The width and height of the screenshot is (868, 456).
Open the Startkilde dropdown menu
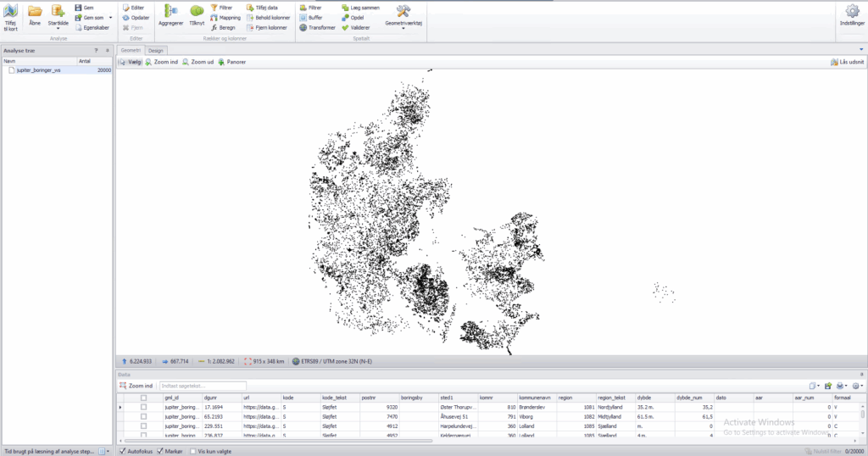point(58,28)
